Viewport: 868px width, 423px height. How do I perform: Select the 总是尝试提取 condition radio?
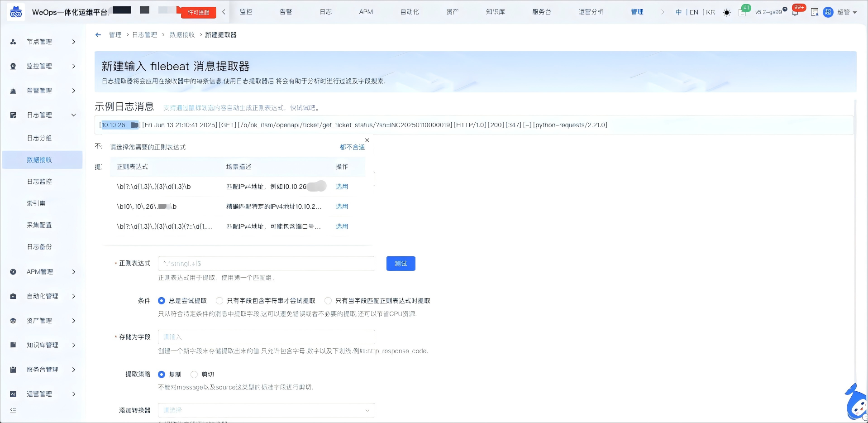(162, 300)
